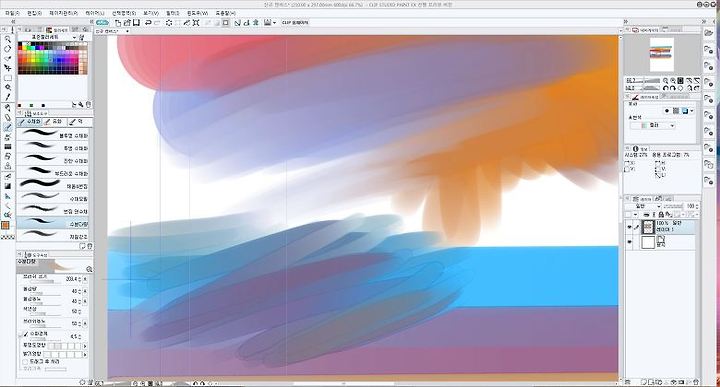Select the 부드러운 수채화 brush
This screenshot has width=720, height=387.
click(x=54, y=173)
